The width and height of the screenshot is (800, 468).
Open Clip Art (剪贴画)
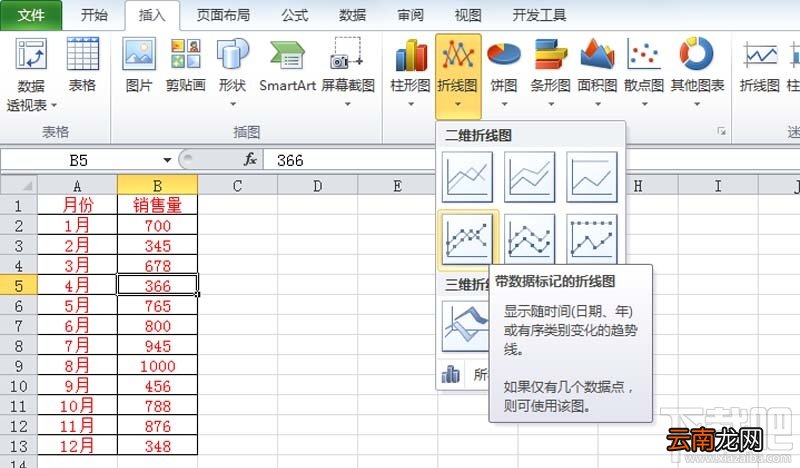[186, 65]
